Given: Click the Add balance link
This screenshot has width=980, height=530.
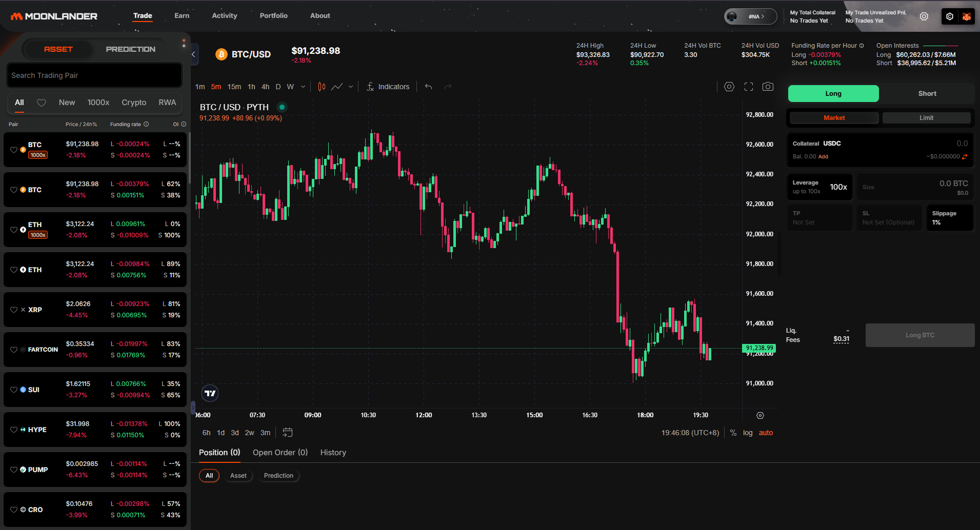Looking at the screenshot, I should [x=823, y=156].
